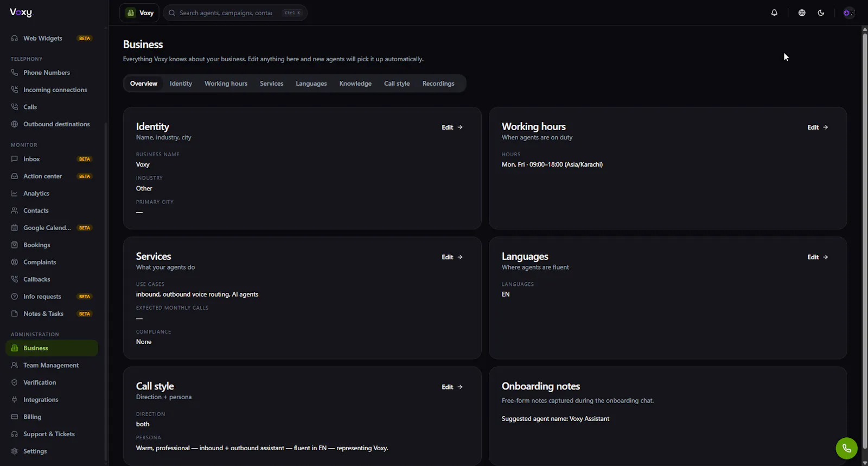The height and width of the screenshot is (466, 868).
Task: Open Google Calendar sidebar entry
Action: [52, 228]
